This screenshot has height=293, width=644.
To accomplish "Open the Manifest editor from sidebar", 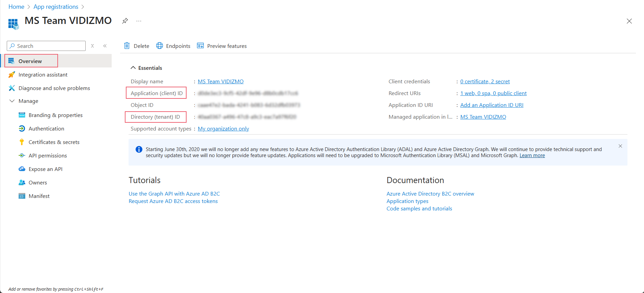I will click(x=39, y=196).
